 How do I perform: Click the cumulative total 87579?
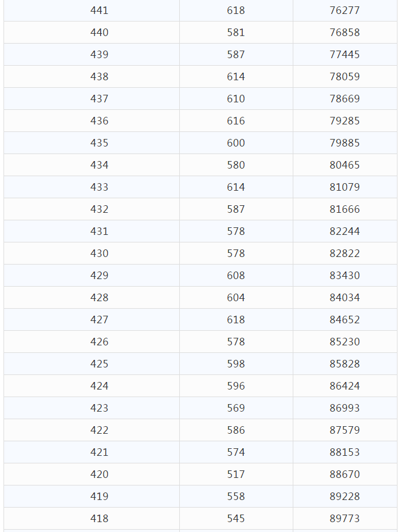tap(345, 430)
